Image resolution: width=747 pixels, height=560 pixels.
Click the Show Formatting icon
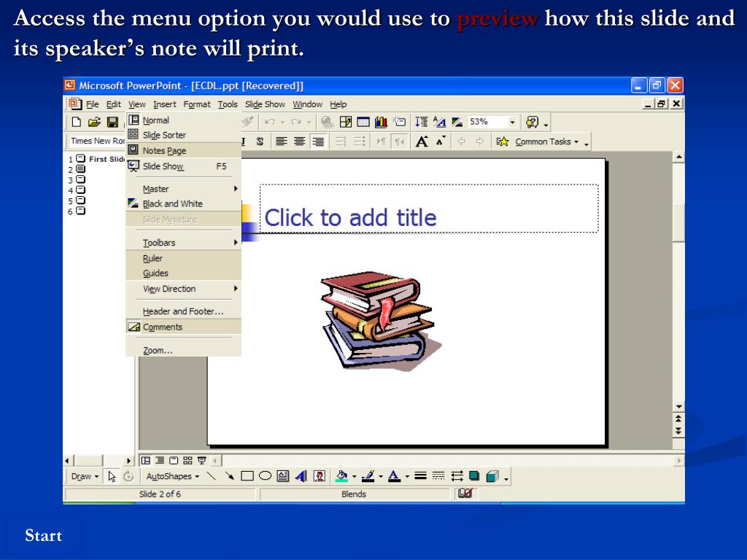(x=439, y=122)
